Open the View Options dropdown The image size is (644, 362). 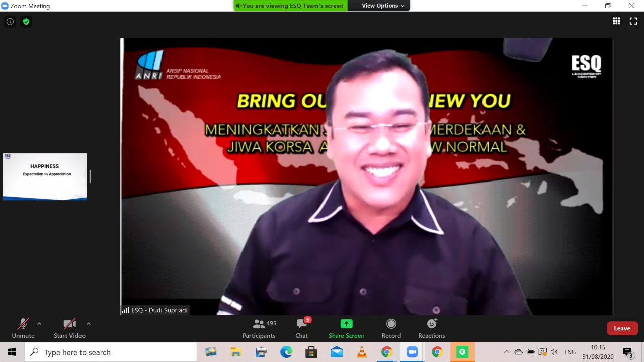point(383,6)
